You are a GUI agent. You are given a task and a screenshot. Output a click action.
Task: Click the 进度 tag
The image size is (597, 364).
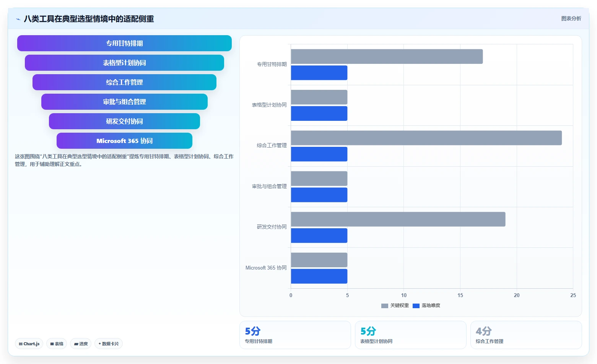coord(81,344)
